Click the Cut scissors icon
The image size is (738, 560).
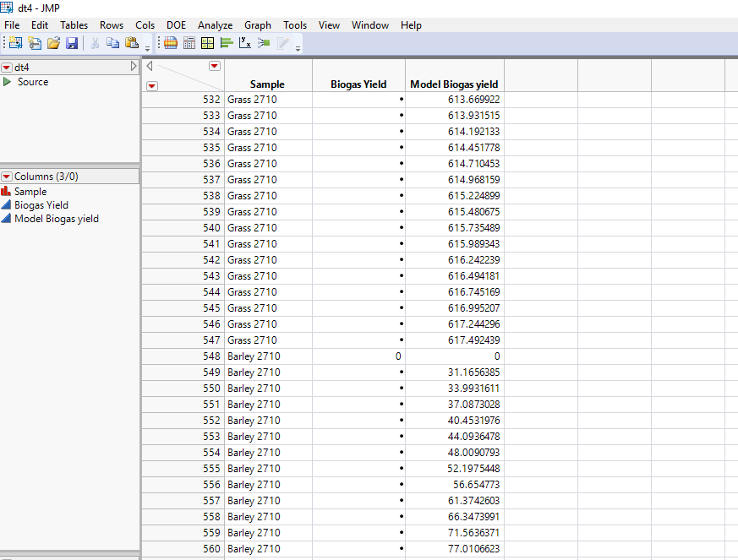[x=95, y=43]
